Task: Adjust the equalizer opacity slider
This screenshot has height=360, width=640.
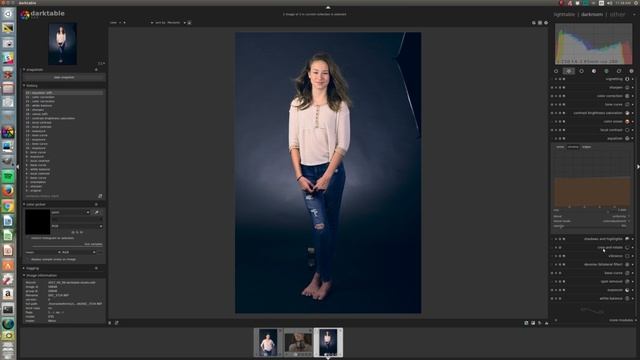Action: click(591, 226)
